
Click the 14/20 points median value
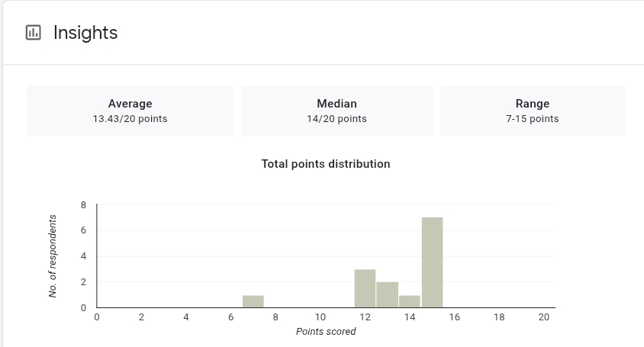(336, 119)
